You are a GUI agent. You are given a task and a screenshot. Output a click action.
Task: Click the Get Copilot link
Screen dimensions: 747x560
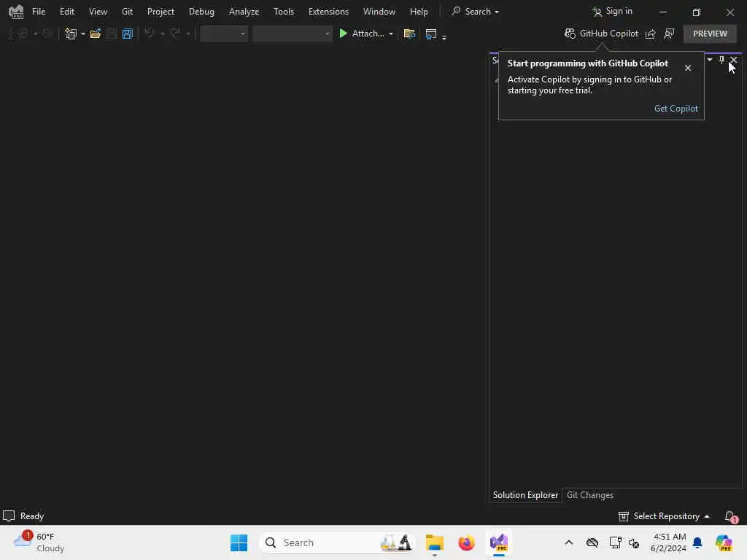point(676,109)
